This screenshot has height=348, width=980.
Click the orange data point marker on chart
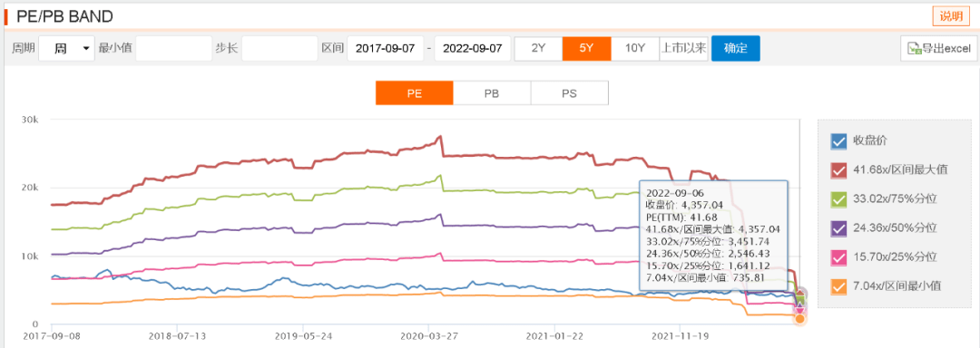click(x=800, y=319)
